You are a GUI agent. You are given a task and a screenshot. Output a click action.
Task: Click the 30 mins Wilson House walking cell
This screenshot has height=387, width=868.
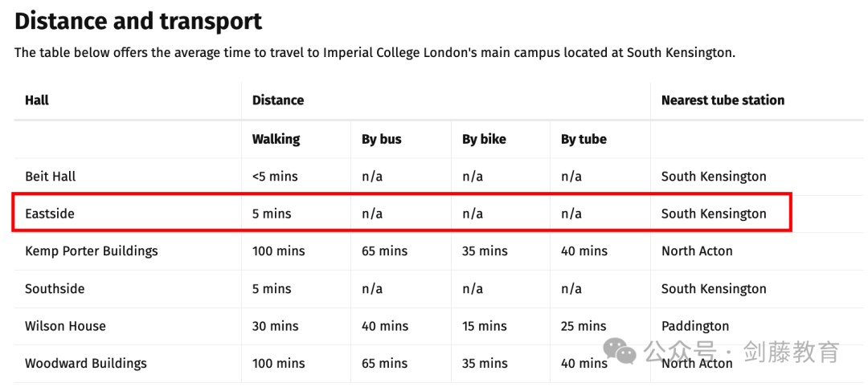pyautogui.click(x=275, y=326)
